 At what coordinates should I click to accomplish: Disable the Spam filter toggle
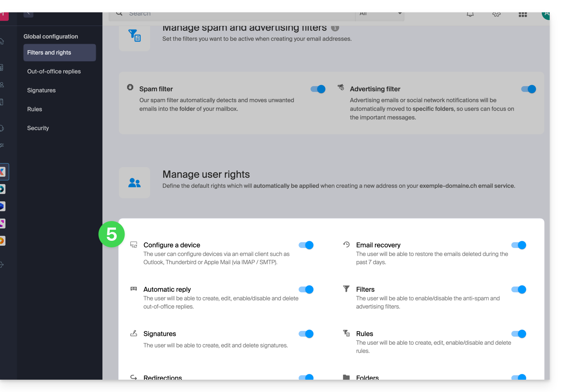(x=318, y=89)
